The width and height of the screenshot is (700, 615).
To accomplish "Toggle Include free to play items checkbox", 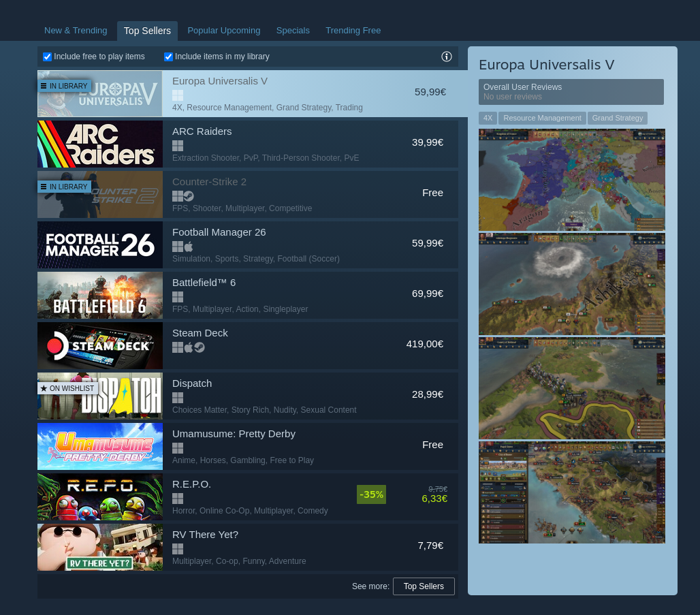I will click(x=47, y=57).
